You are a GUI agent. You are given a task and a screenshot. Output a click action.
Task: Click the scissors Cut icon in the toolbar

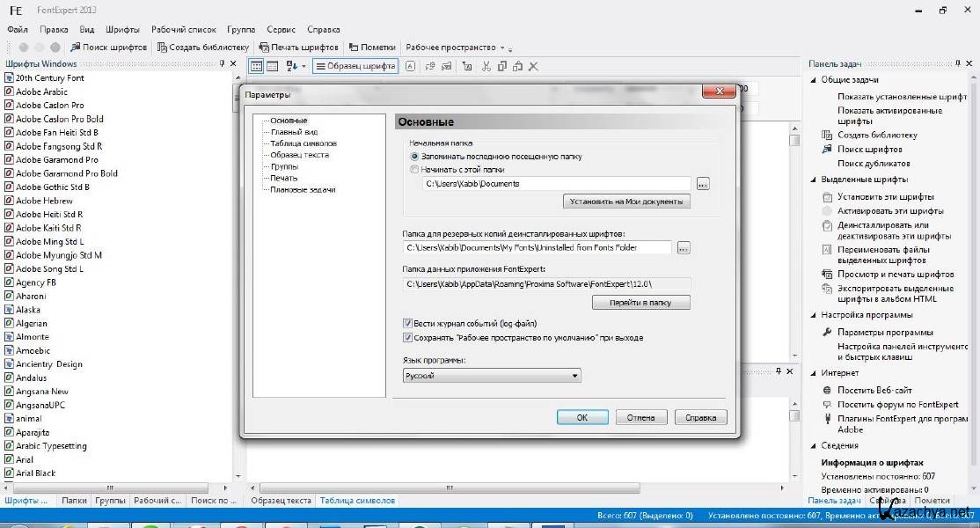tap(484, 66)
